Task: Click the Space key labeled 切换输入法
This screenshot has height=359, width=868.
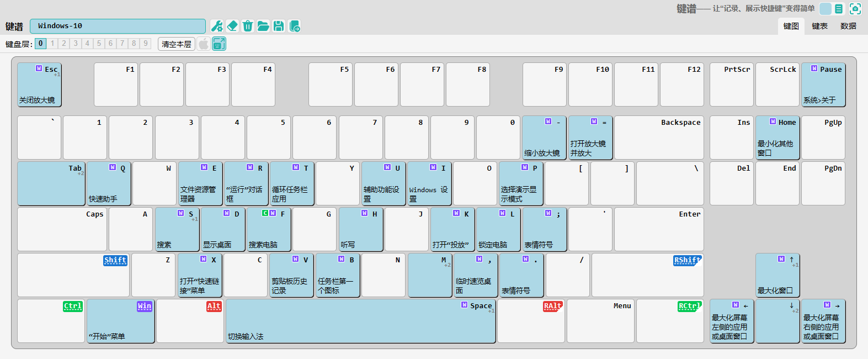Action: (x=361, y=321)
